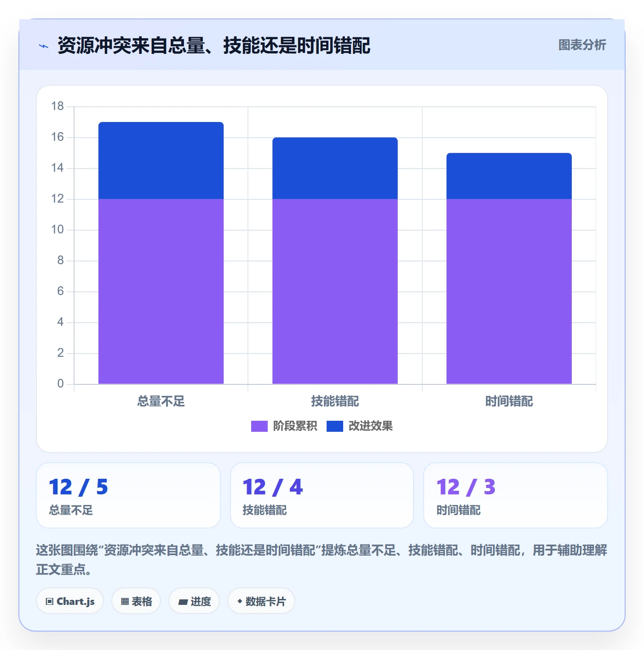644x650 pixels.
Task: Click the purple segment of the 技能错配 bar
Action: pos(335,291)
